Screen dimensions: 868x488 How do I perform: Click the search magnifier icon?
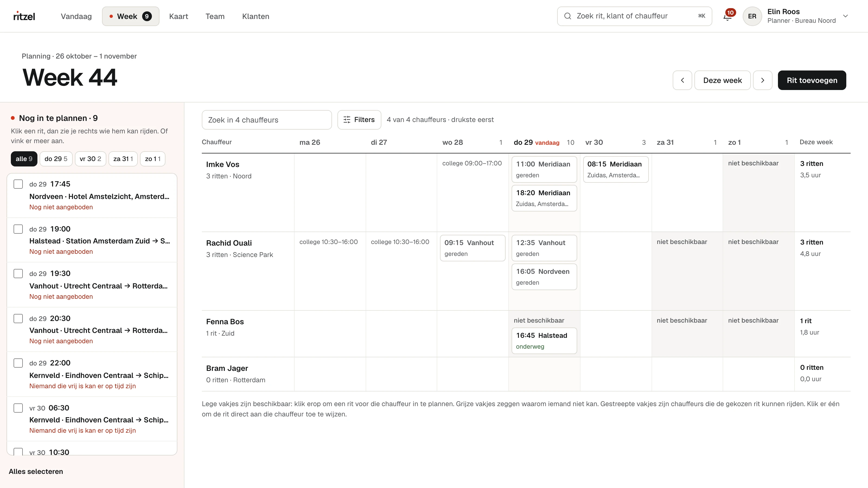point(567,16)
